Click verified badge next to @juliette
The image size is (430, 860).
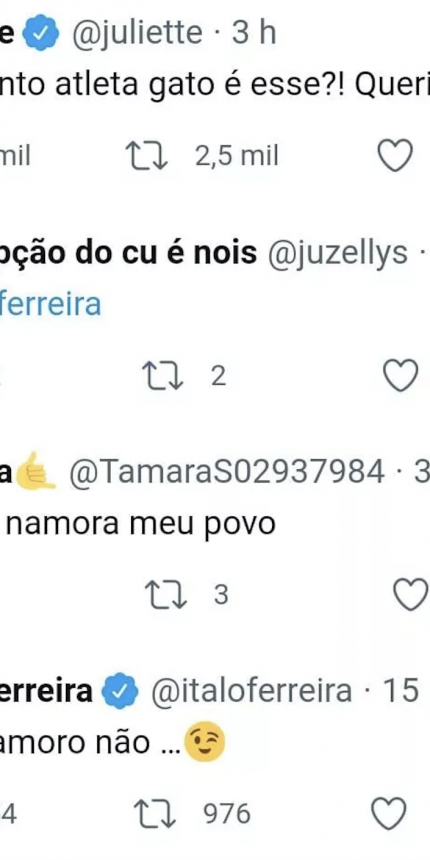[x=41, y=33]
